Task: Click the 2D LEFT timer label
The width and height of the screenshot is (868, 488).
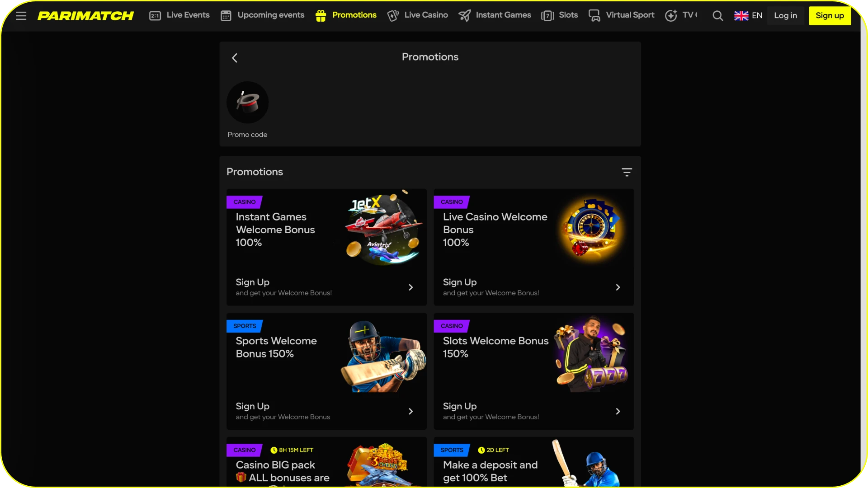Action: (x=498, y=450)
